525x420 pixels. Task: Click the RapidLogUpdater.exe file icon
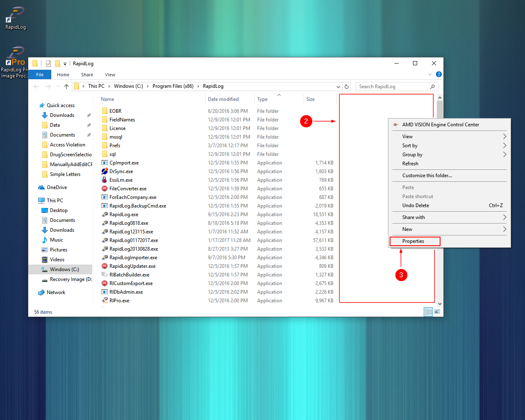[x=105, y=266]
